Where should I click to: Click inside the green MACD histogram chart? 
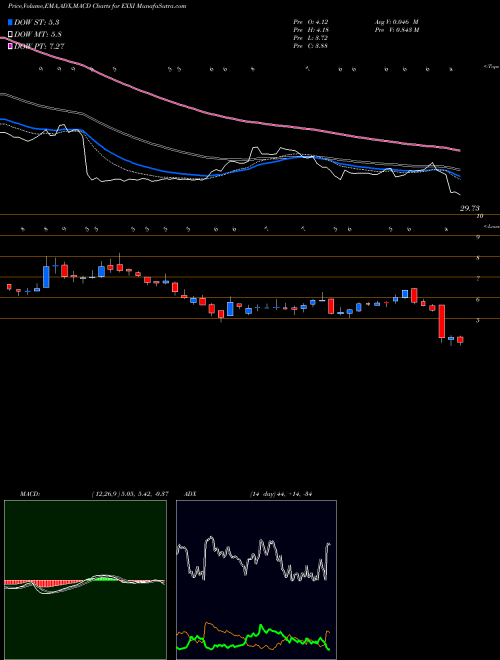pyautogui.click(x=85, y=580)
